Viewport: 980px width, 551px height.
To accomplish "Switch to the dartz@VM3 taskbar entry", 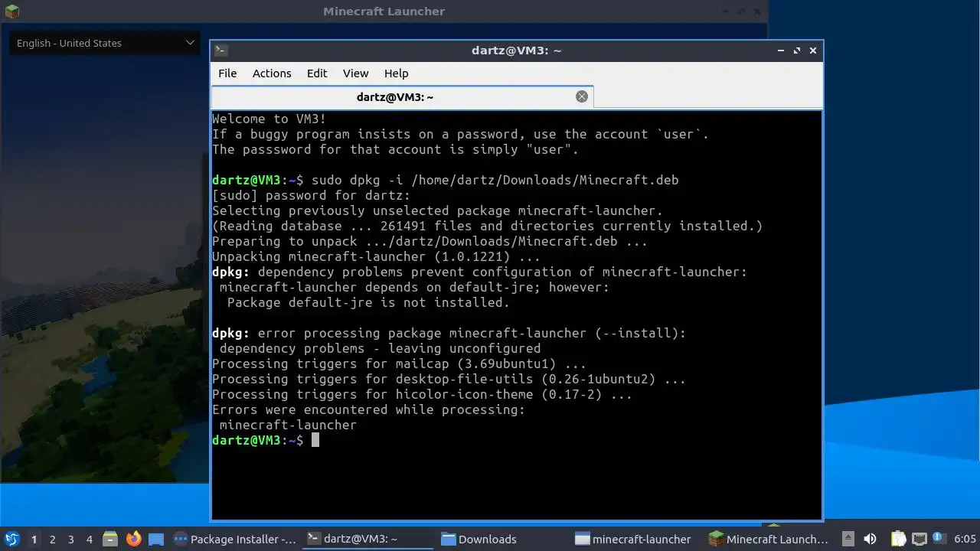I will click(x=369, y=539).
